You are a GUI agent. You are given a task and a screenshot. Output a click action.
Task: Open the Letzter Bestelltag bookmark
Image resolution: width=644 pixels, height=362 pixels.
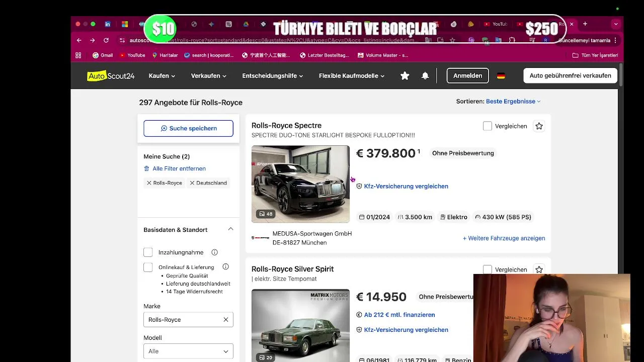pos(324,55)
